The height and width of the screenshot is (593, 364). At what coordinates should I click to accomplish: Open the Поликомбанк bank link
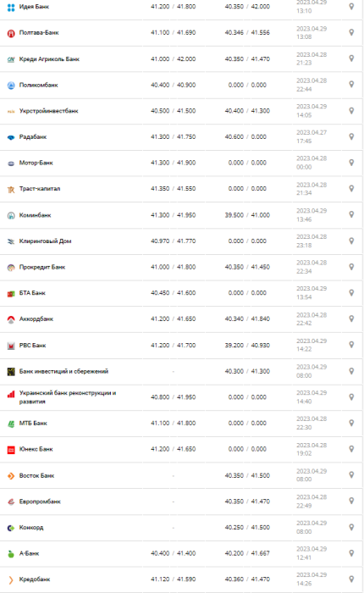point(39,85)
